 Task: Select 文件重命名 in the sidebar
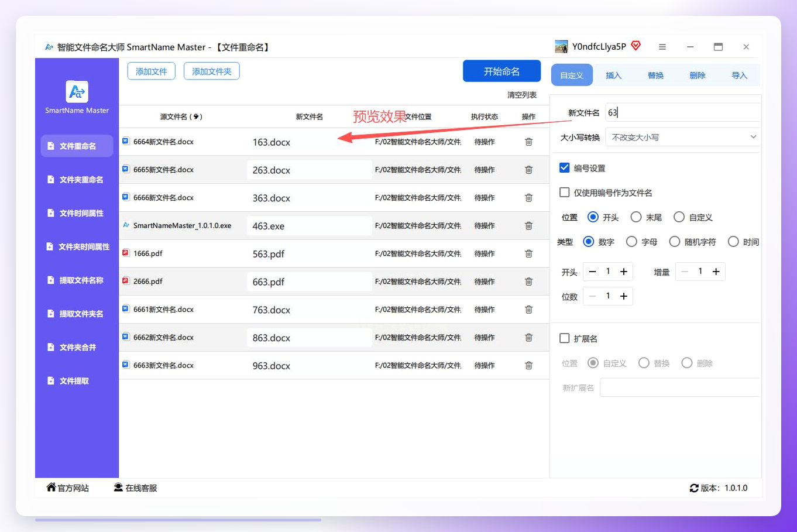coord(77,146)
